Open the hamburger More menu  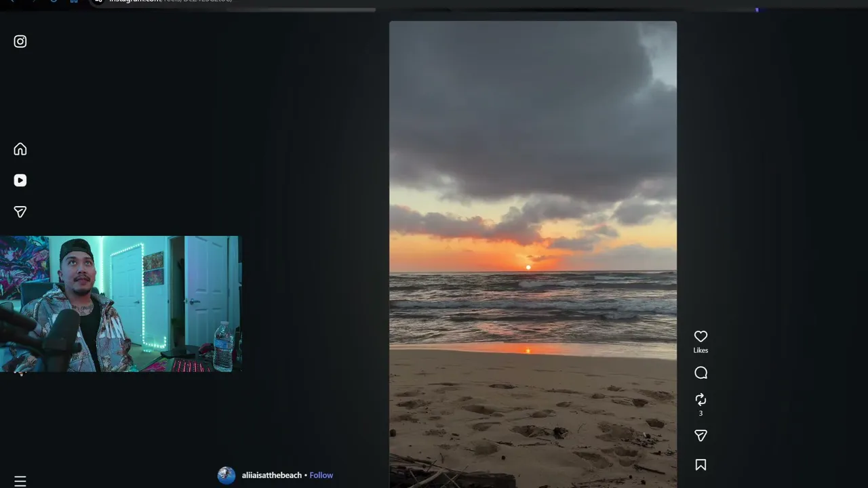(20, 481)
